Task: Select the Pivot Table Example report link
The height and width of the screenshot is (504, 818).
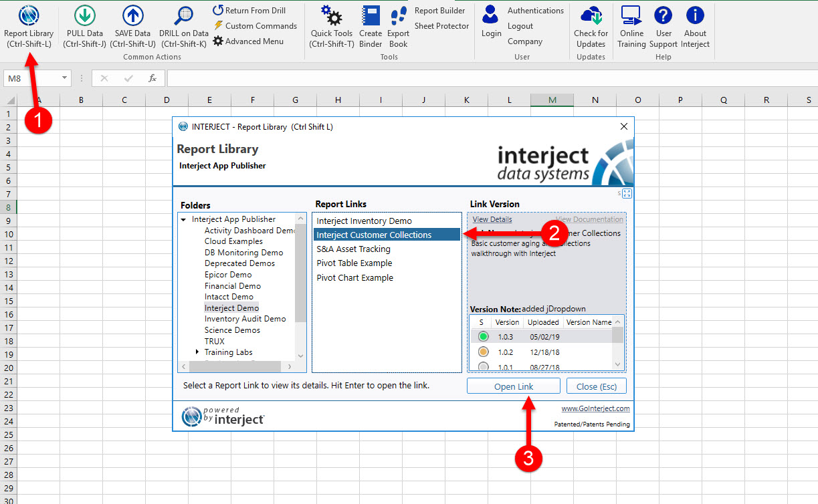Action: [x=387, y=263]
